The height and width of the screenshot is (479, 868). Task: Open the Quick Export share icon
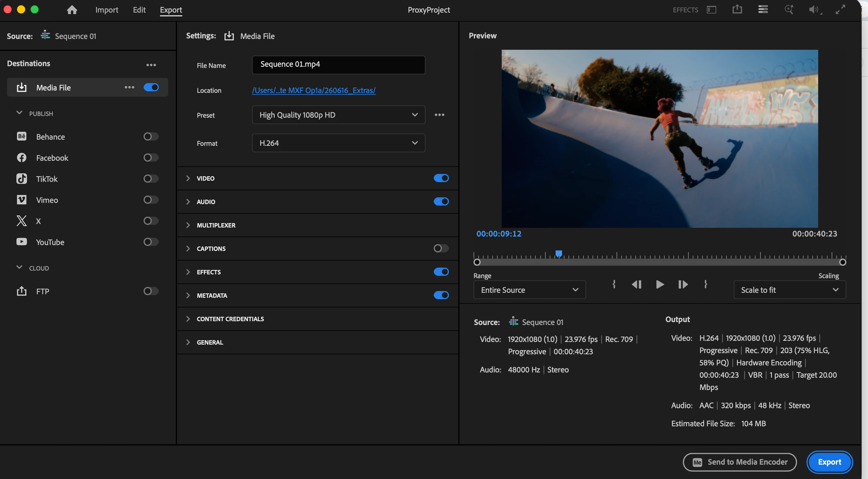click(x=737, y=9)
